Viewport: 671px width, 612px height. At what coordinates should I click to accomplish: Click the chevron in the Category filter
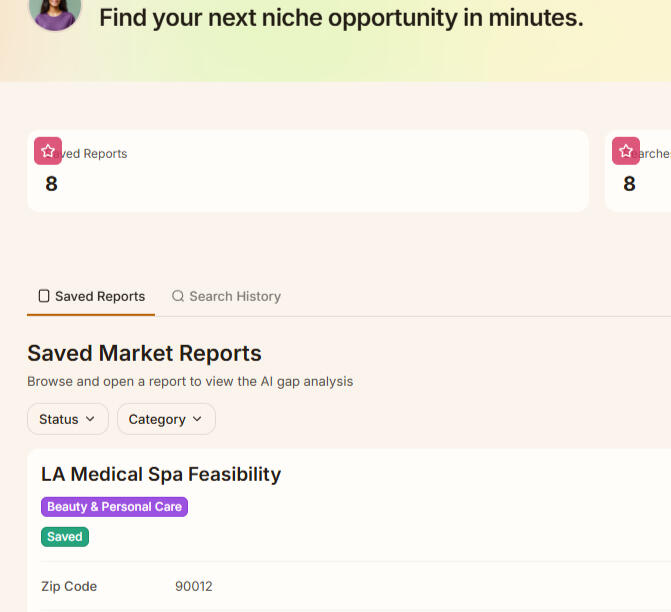[x=197, y=419]
